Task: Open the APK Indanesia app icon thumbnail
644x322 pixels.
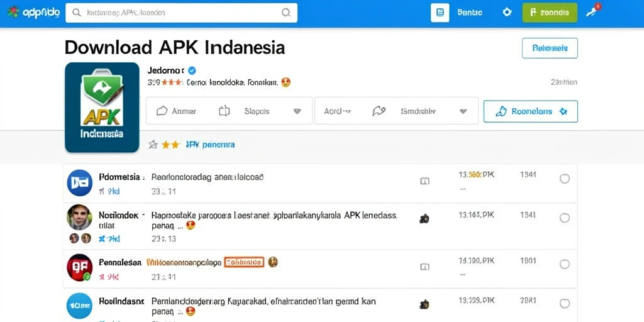Action: point(102,107)
